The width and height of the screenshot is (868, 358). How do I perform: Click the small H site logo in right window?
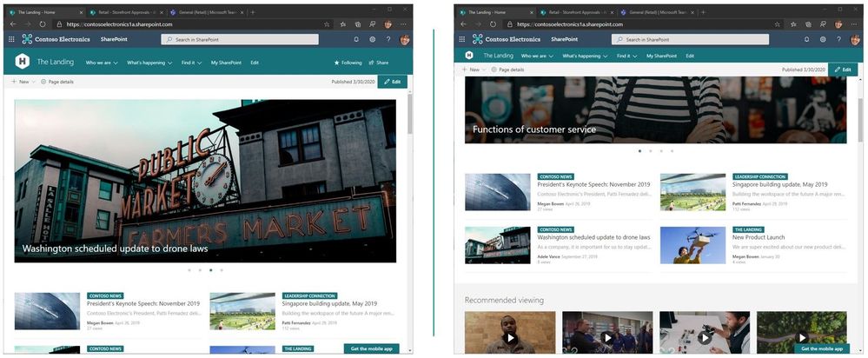469,56
